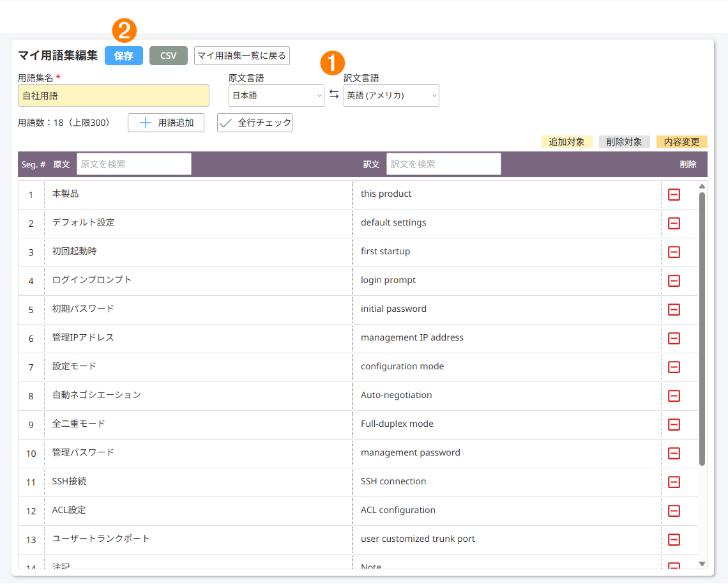Delete the '管理IPアドレス' term
This screenshot has height=584, width=728.
674,339
